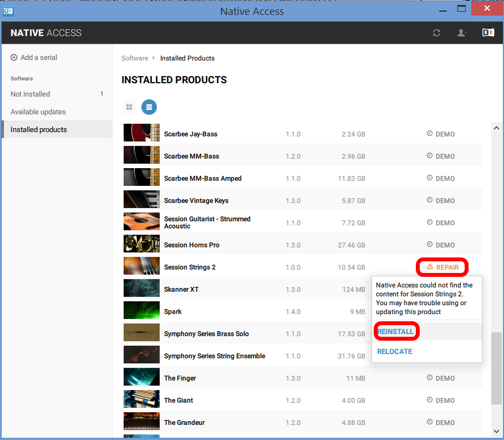Click the Native Access app icon in title bar
Viewport: 504px width, 440px height.
pyautogui.click(x=8, y=12)
